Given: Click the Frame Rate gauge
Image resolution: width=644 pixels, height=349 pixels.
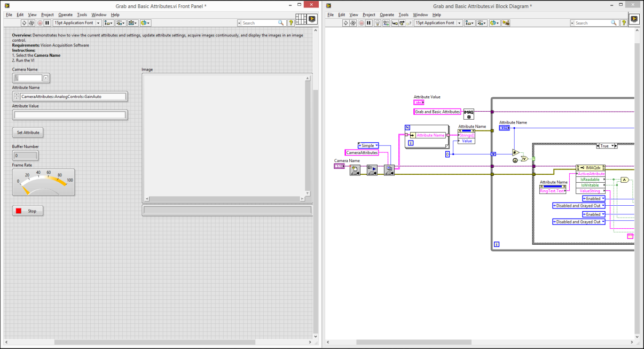Looking at the screenshot, I should point(44,183).
